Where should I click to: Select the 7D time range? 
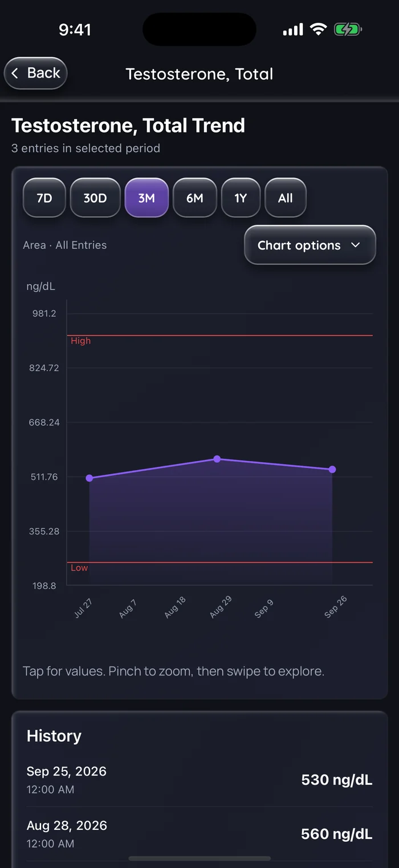click(44, 198)
